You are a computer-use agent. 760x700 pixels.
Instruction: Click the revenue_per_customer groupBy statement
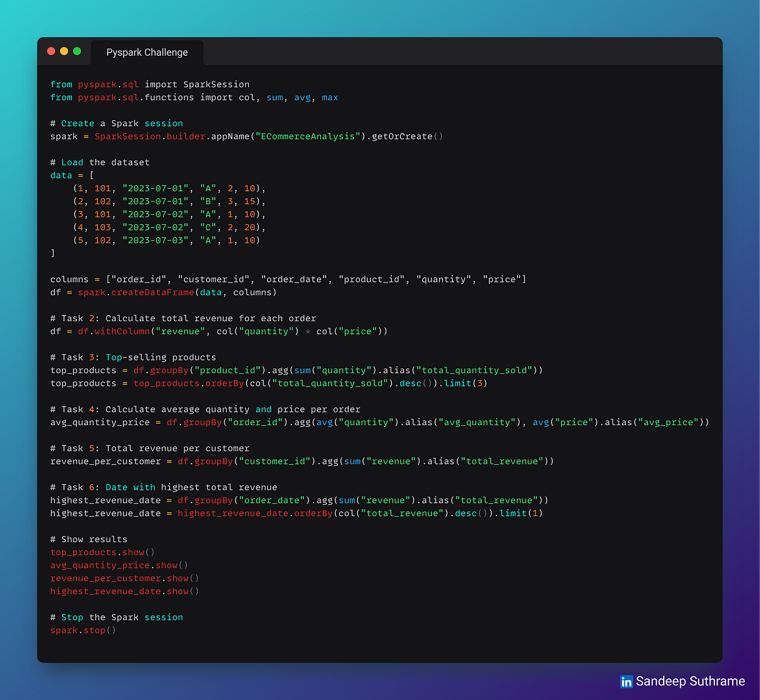point(301,461)
